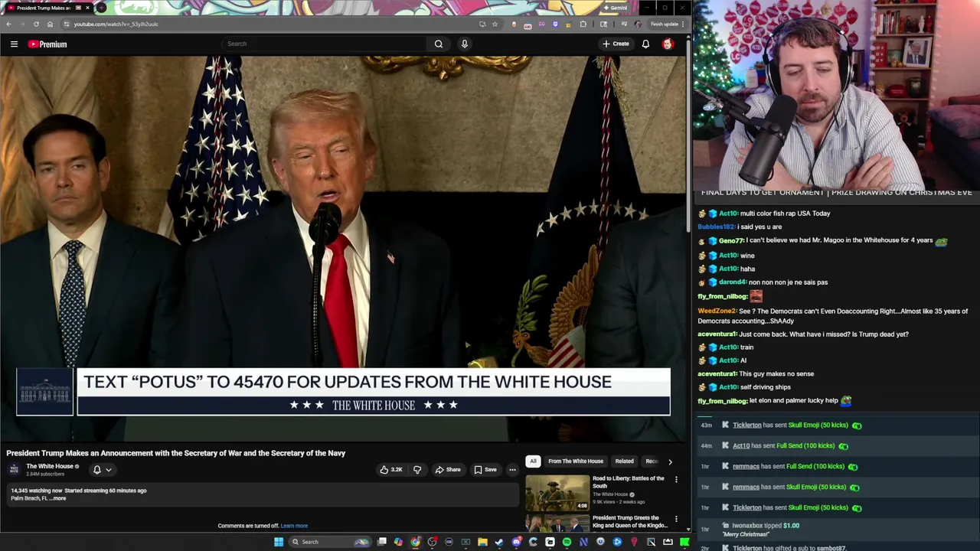This screenshot has height=551, width=980.
Task: Expand the video description with ...more
Action: 58,498
